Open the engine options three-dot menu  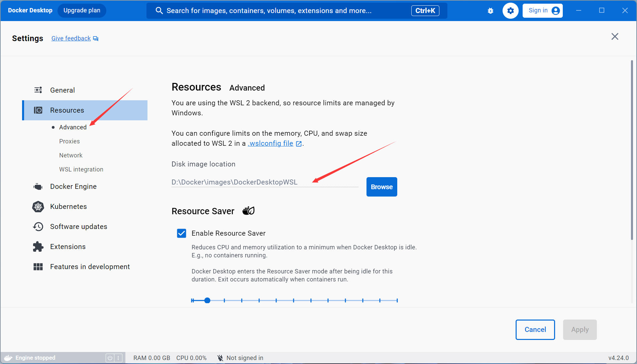pyautogui.click(x=118, y=358)
